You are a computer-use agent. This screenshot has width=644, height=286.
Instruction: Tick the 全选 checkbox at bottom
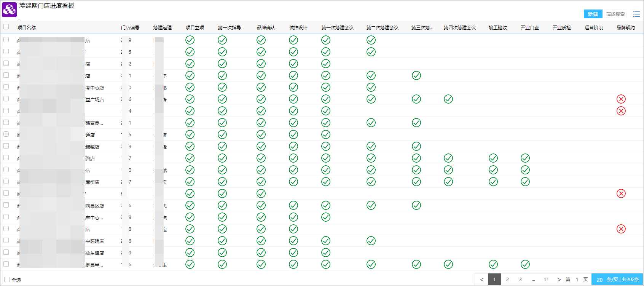(x=7, y=280)
